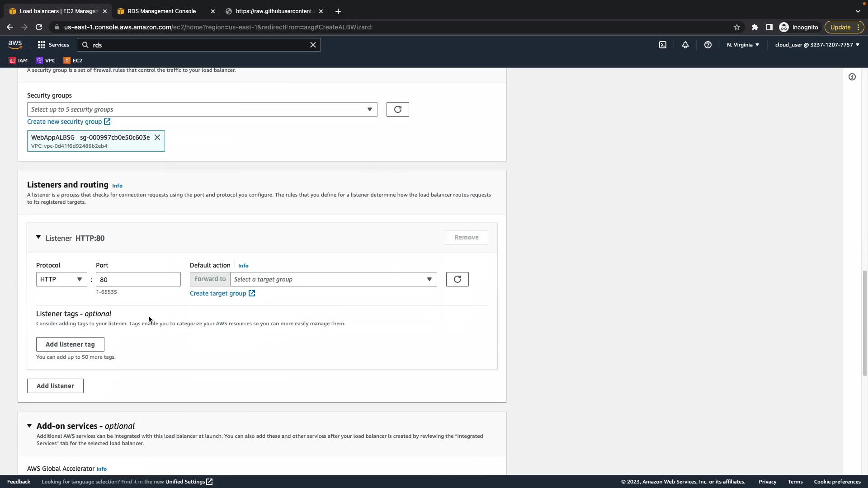This screenshot has width=868, height=488.
Task: Open side info panel icon
Action: [852, 77]
